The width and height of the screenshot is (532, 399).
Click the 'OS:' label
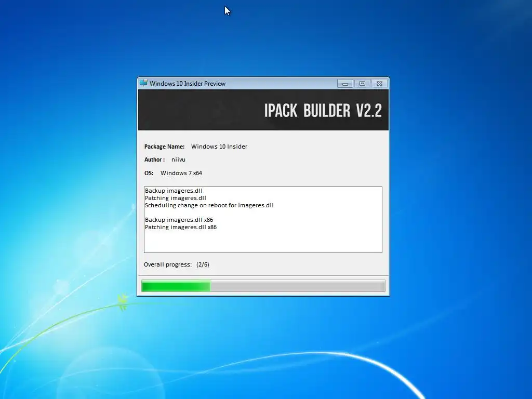point(149,173)
